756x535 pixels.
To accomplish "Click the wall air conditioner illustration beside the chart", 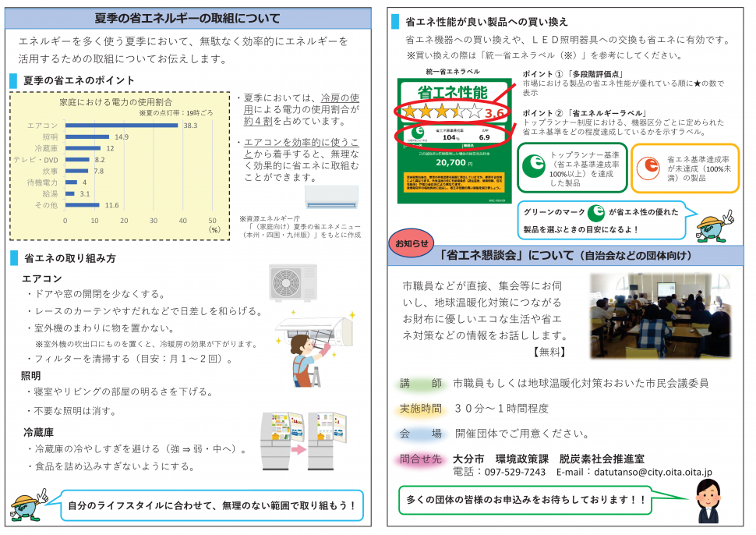I will click(332, 197).
